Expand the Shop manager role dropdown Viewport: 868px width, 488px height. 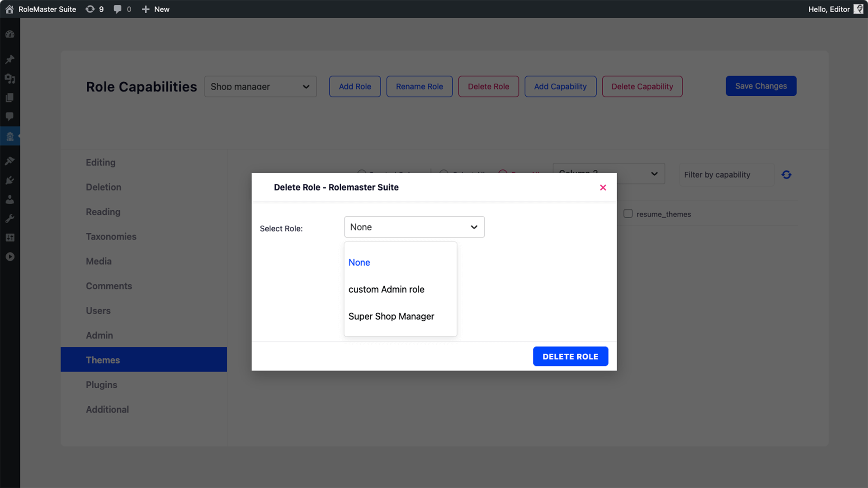pos(260,86)
